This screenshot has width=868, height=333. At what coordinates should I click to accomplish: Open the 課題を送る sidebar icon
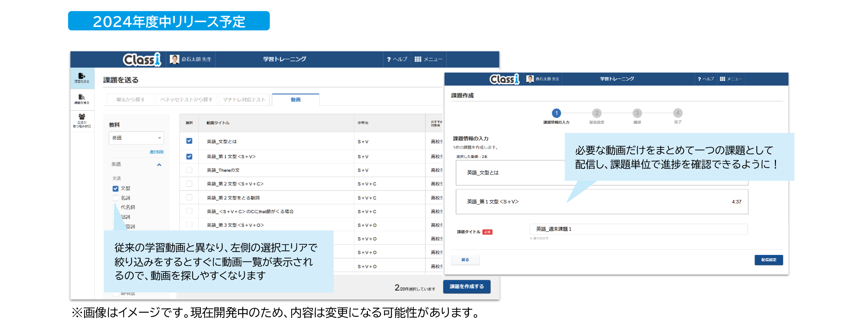click(82, 78)
